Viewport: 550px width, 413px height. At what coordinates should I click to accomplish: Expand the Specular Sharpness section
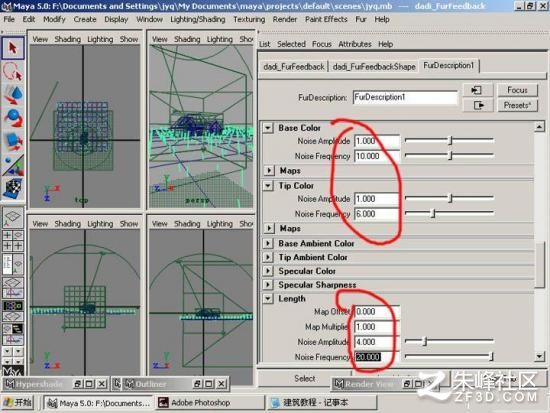click(x=268, y=285)
